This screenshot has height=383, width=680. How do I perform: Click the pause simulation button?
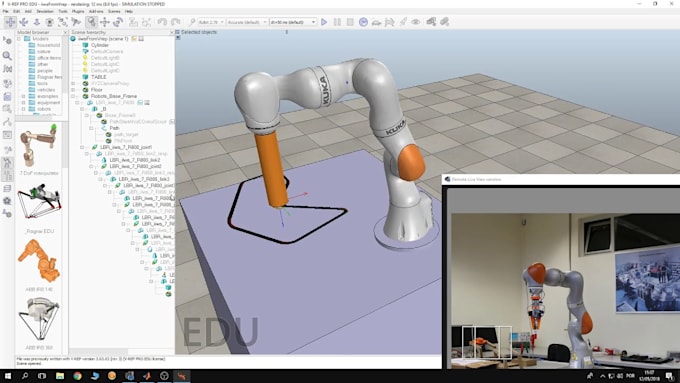coord(337,22)
